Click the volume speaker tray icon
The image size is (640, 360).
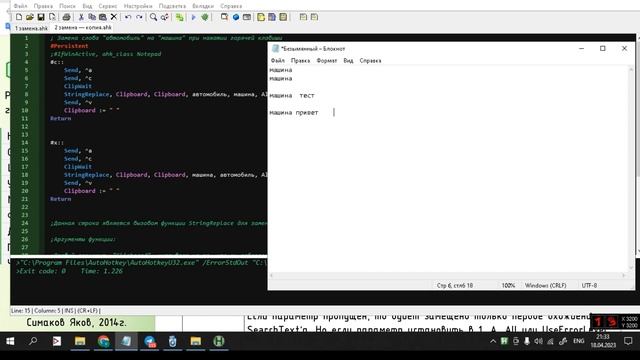pyautogui.click(x=539, y=341)
